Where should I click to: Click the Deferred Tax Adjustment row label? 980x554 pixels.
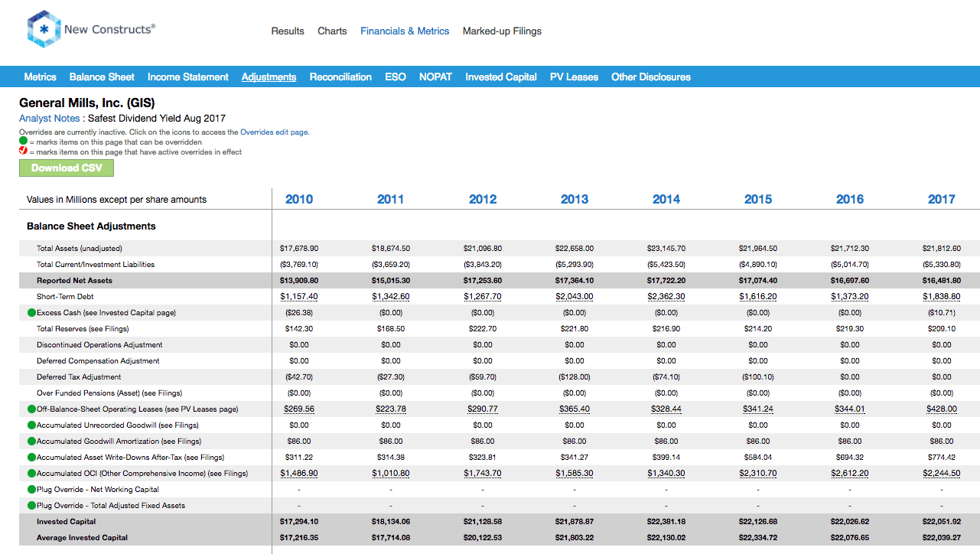(79, 377)
